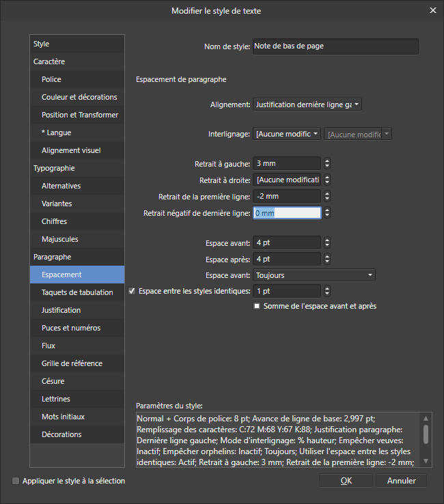Click the Retrait à gauche field

(x=287, y=163)
